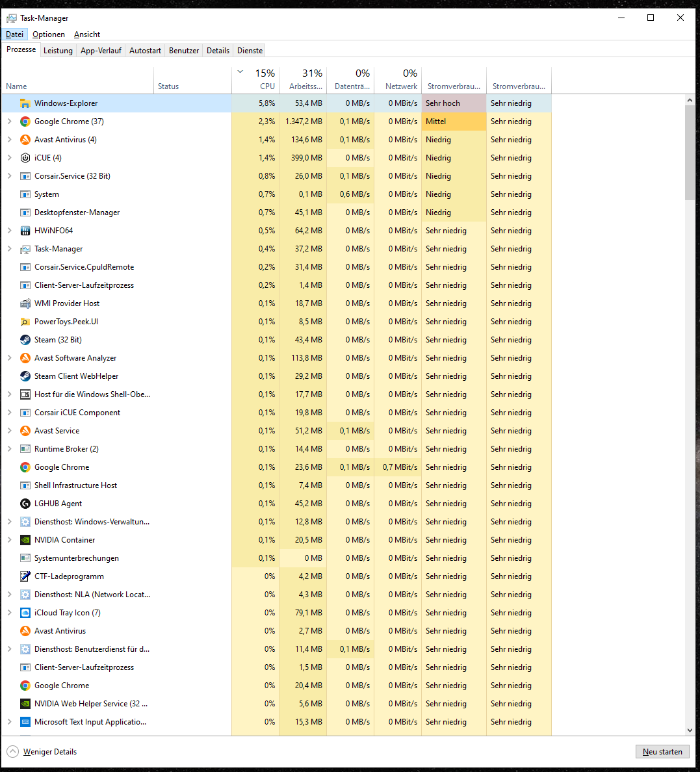Click the Task-Manager process icon

[25, 249]
